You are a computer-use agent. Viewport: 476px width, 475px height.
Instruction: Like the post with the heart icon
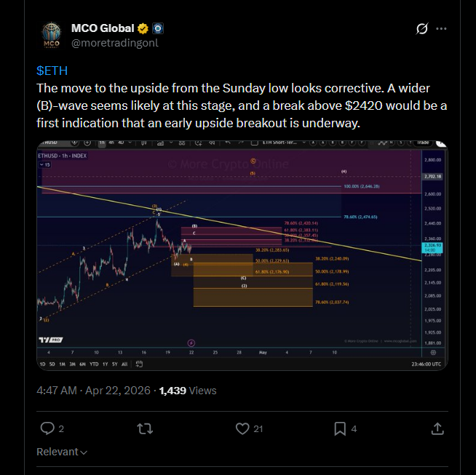[x=244, y=428]
